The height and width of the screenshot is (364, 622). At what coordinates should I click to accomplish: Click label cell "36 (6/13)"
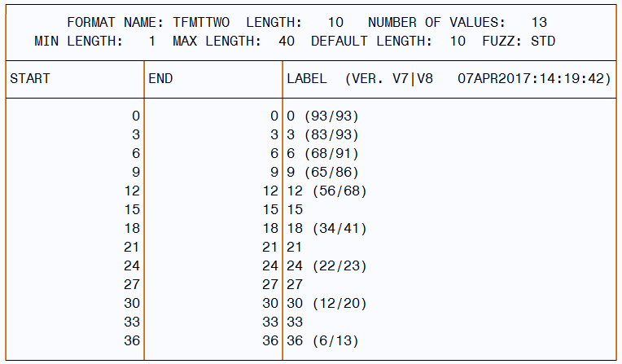[322, 341]
